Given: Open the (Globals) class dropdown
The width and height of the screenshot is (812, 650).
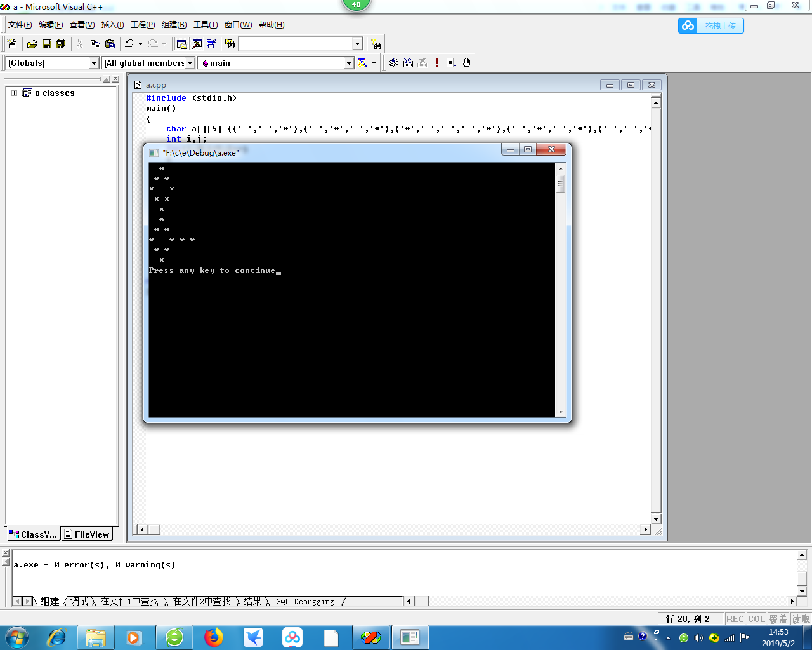Looking at the screenshot, I should tap(94, 63).
